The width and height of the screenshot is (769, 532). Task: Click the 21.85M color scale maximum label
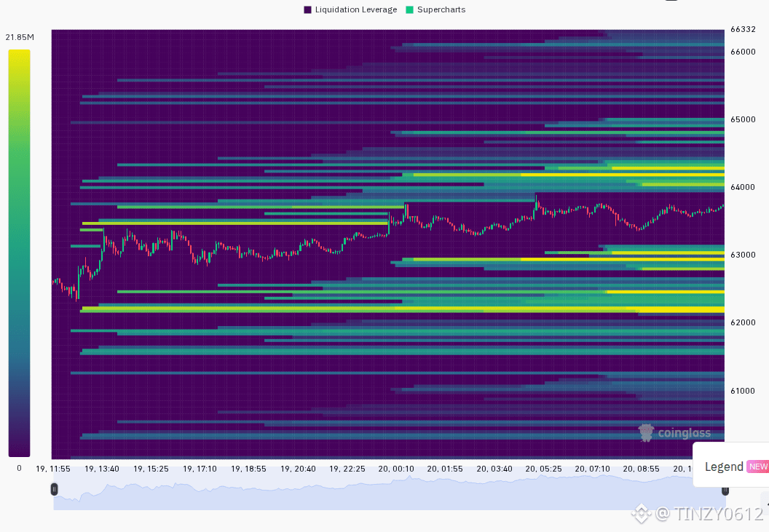(x=20, y=37)
